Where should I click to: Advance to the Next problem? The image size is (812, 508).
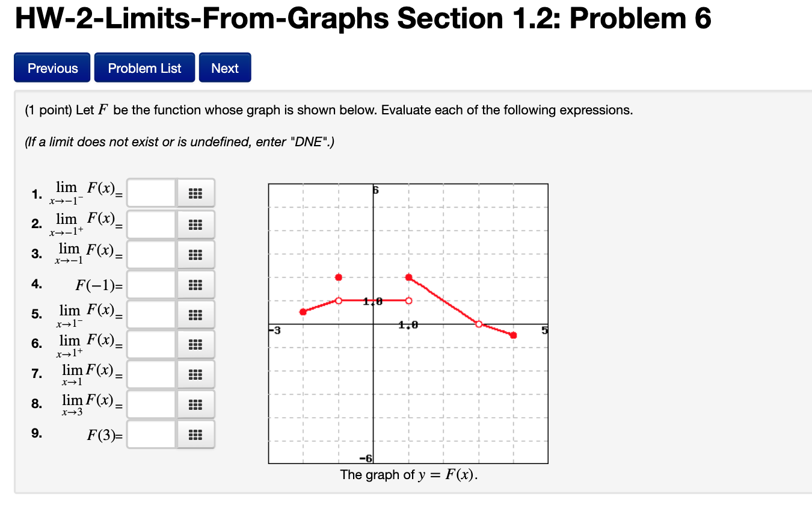(225, 67)
